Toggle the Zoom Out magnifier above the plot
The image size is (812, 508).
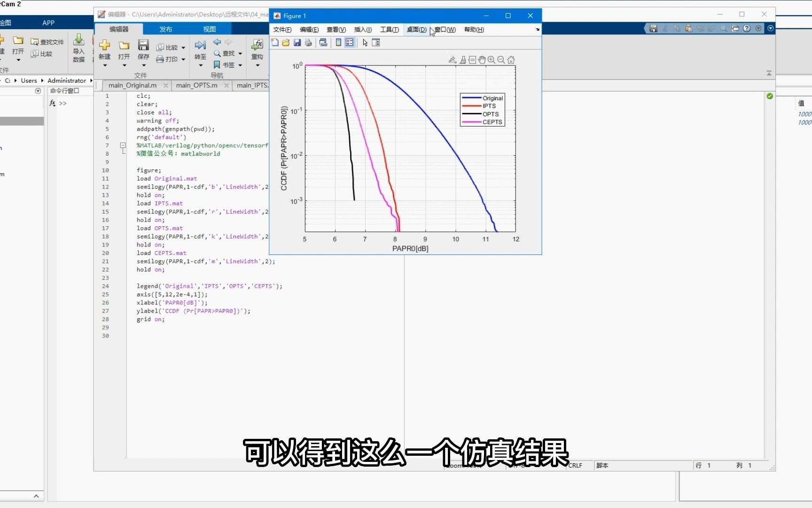(x=501, y=60)
